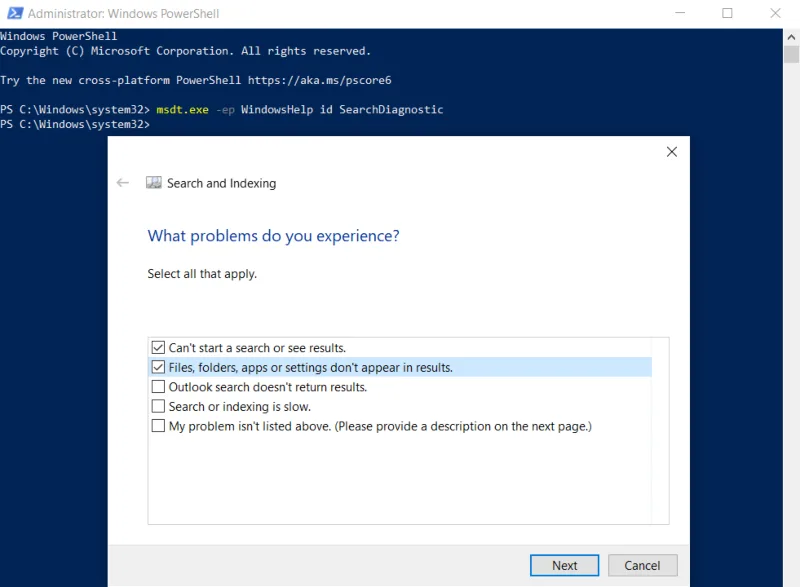Image resolution: width=800 pixels, height=587 pixels.
Task: Uncheck "Files, folders, apps or settings don't appear in results"
Action: coord(158,366)
